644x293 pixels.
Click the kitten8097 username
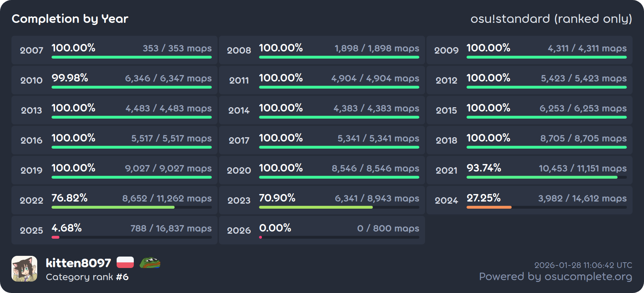tap(78, 263)
